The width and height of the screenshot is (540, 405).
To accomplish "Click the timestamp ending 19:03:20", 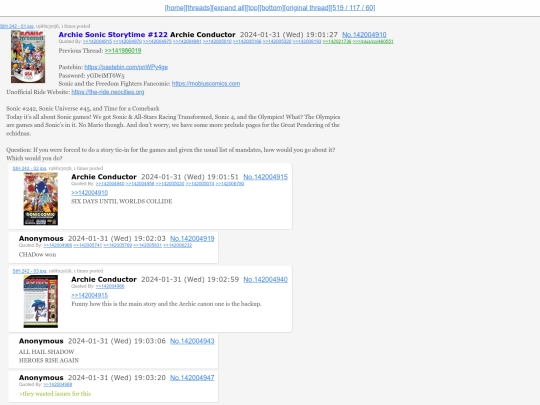I will tap(117, 378).
